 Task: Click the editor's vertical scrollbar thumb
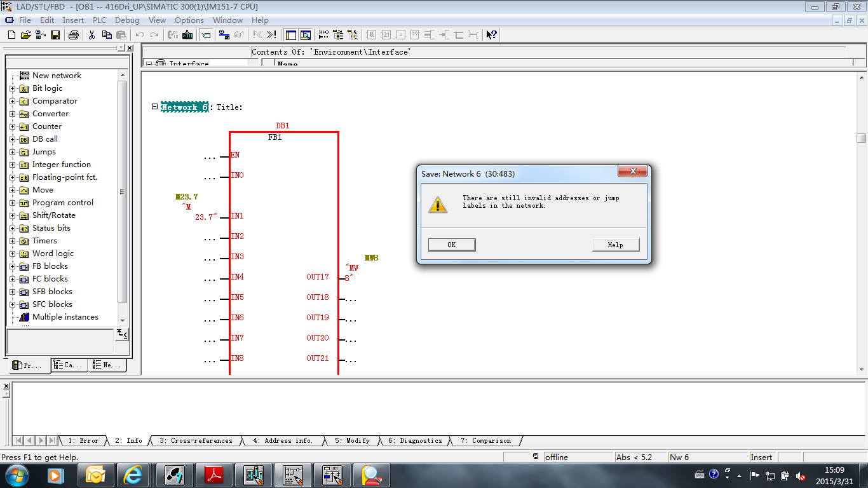(x=861, y=138)
